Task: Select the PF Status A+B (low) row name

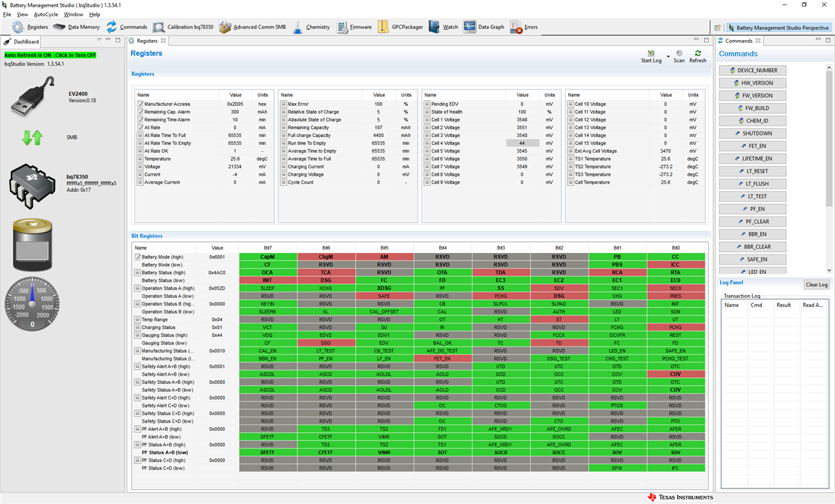Action: [x=164, y=452]
